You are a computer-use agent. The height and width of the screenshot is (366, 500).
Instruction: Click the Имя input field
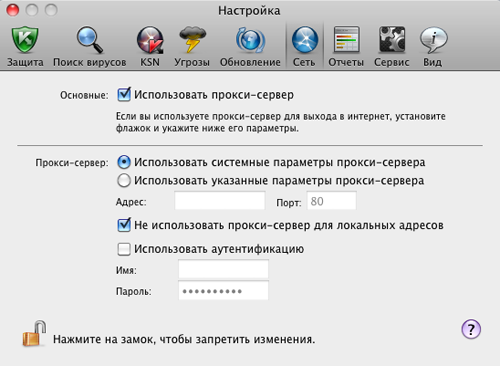pyautogui.click(x=223, y=269)
